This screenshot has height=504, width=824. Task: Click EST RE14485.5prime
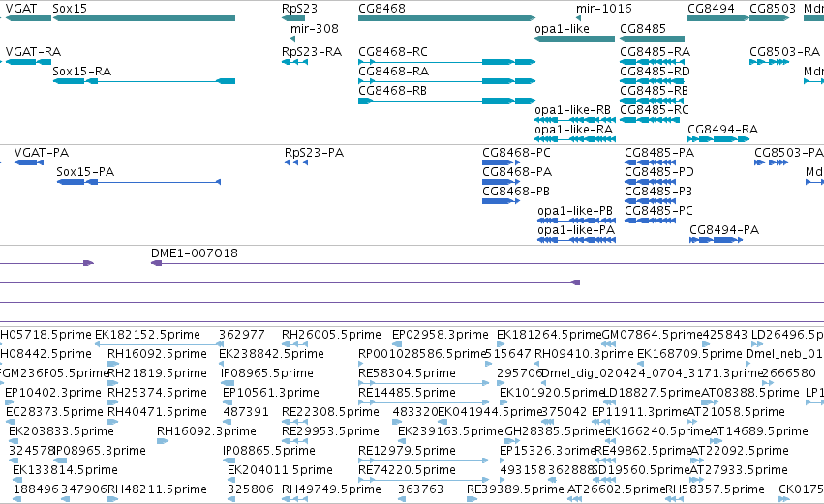coord(407,393)
